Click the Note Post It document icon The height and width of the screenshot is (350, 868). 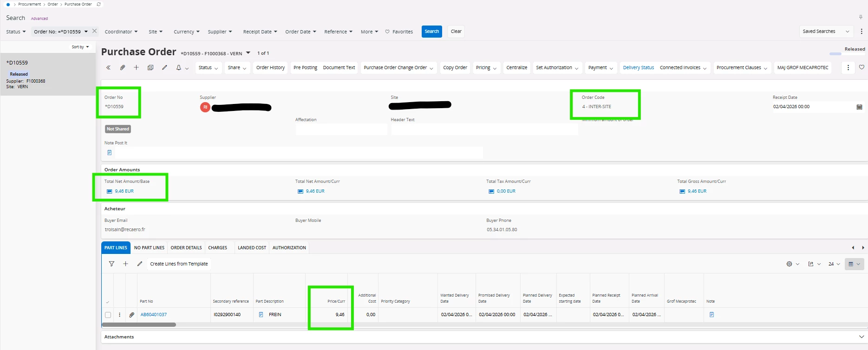tap(110, 152)
